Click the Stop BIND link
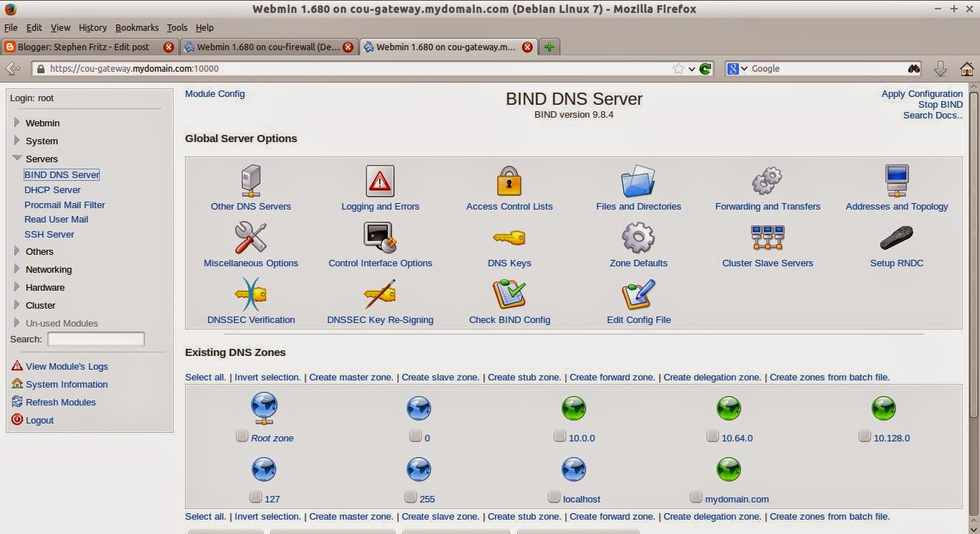Screen dimensions: 980x534 tap(941, 105)
